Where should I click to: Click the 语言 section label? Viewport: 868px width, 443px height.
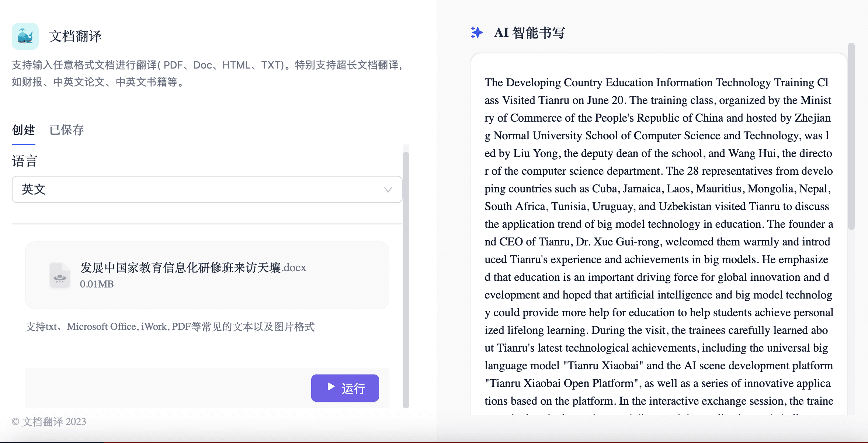pos(24,161)
